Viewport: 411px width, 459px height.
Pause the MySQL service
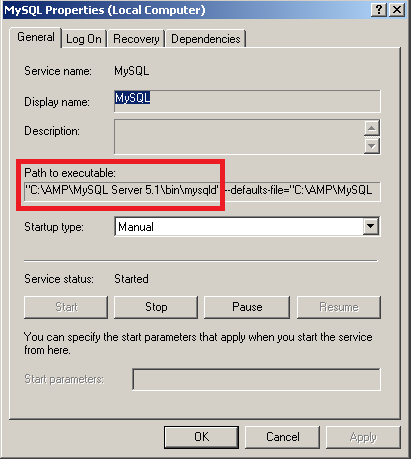(247, 307)
